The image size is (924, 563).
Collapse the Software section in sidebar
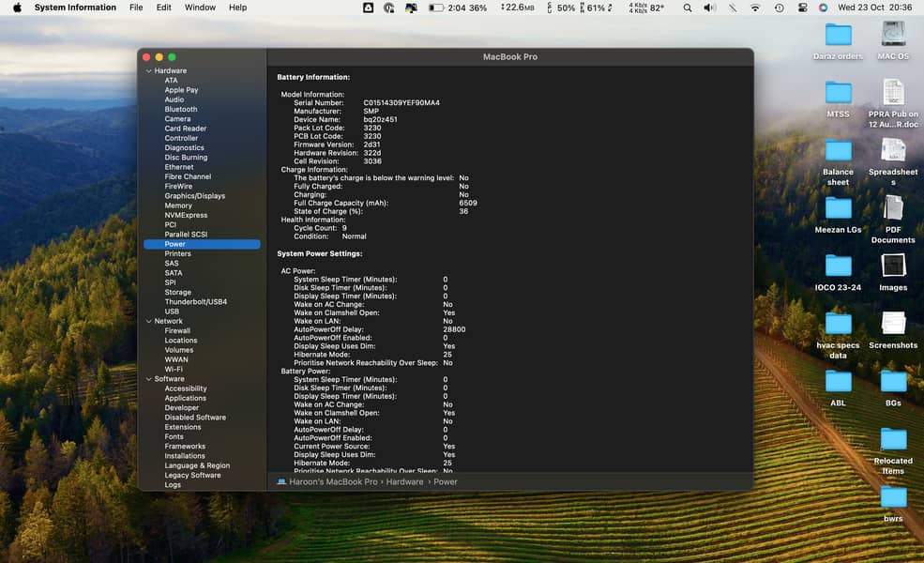(x=148, y=379)
